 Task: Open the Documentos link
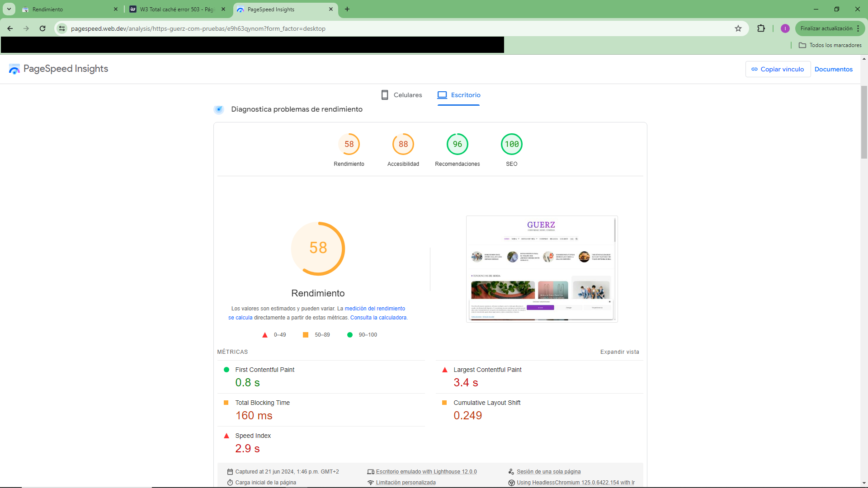[x=834, y=69]
